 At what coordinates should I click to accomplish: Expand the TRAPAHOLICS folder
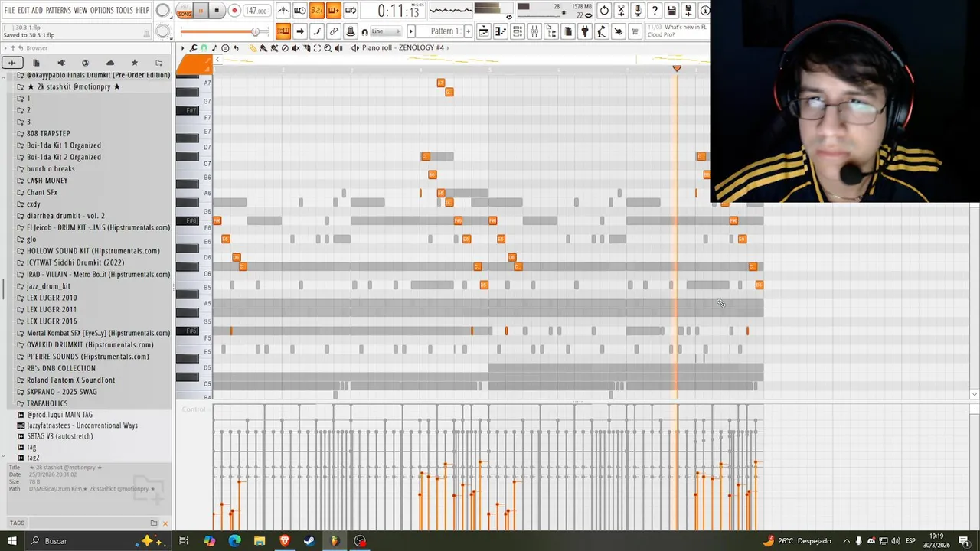(47, 403)
